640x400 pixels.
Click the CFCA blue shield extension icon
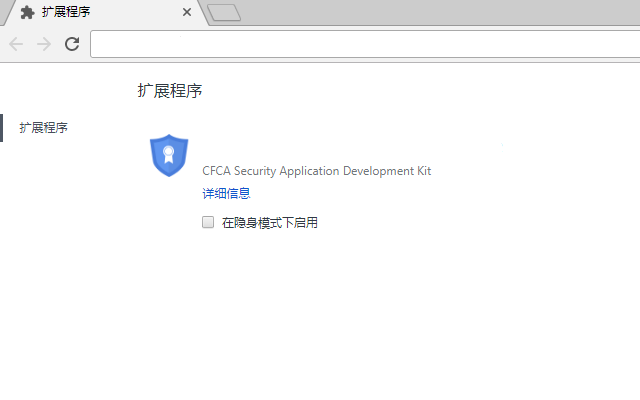click(169, 156)
